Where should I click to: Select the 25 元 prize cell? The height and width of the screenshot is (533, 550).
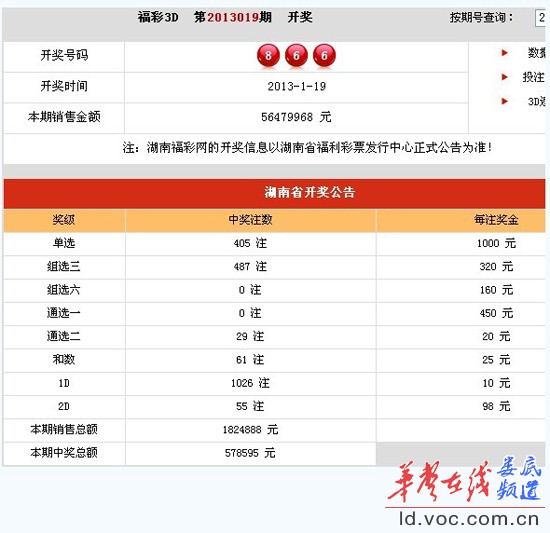coord(496,359)
